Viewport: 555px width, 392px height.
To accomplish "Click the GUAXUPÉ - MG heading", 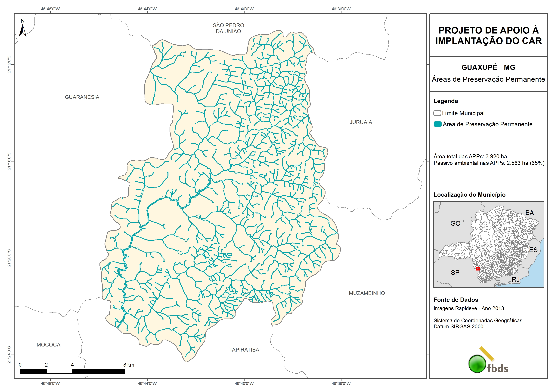I will click(488, 67).
